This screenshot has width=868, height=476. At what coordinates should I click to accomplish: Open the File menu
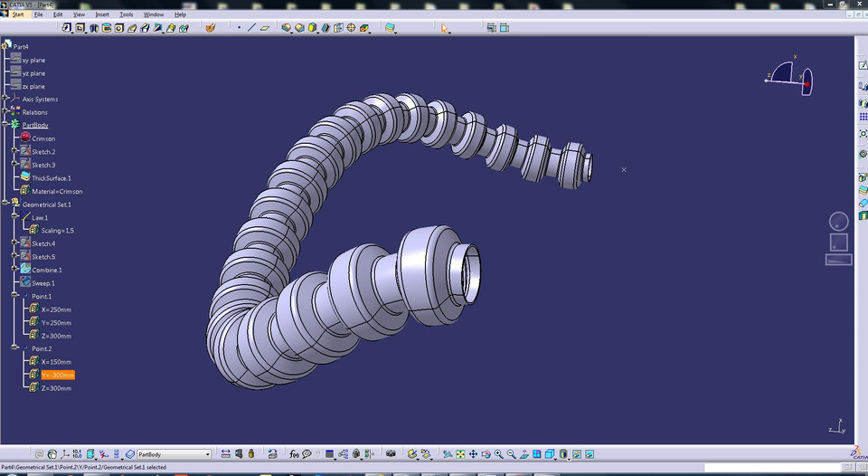point(38,14)
